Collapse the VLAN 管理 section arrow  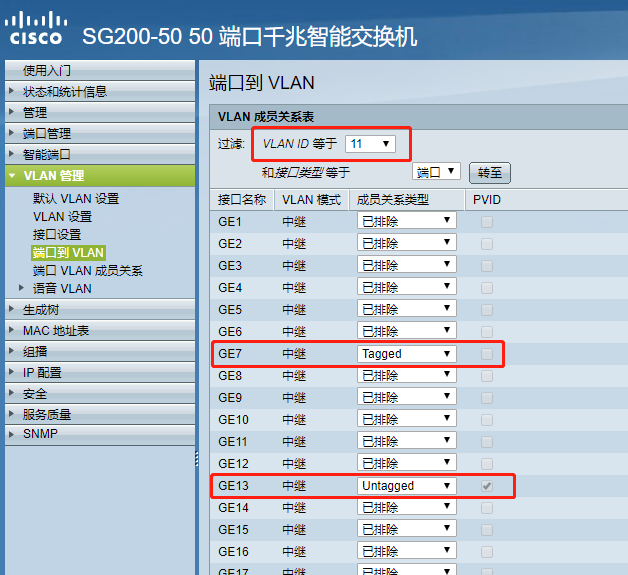pyautogui.click(x=12, y=175)
